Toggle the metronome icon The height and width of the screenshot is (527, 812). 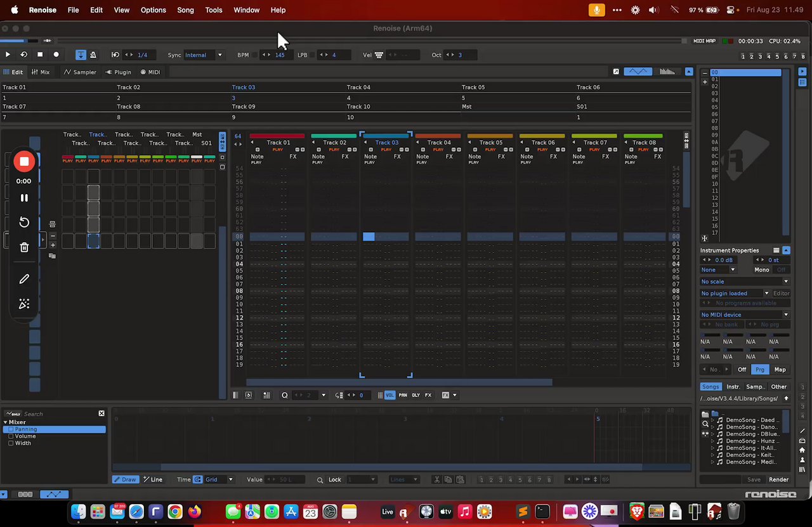click(93, 55)
